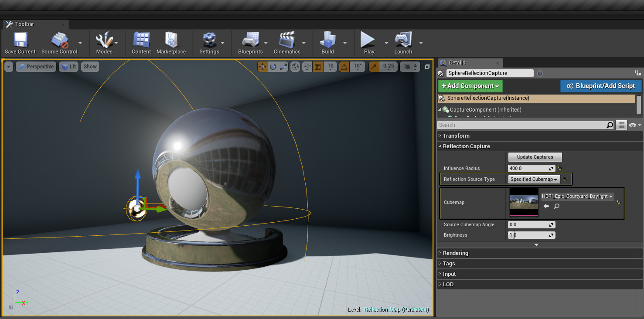Expand the Rendering section
644x319 pixels.
click(x=455, y=253)
